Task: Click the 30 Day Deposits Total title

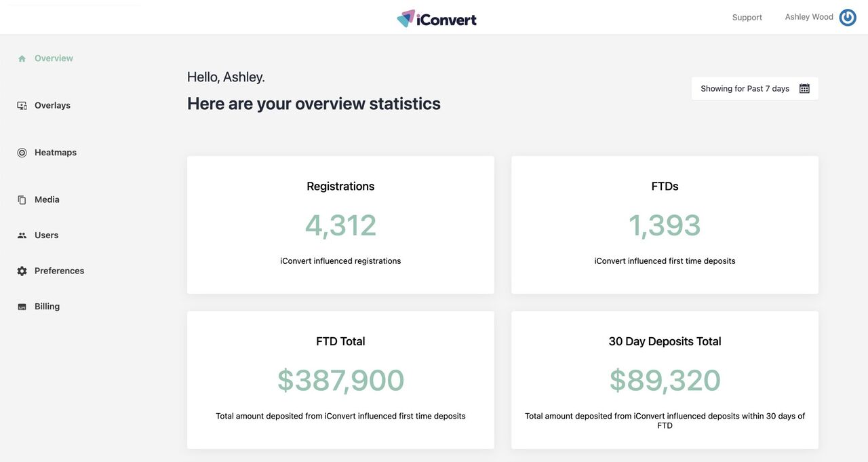Action: (x=665, y=341)
